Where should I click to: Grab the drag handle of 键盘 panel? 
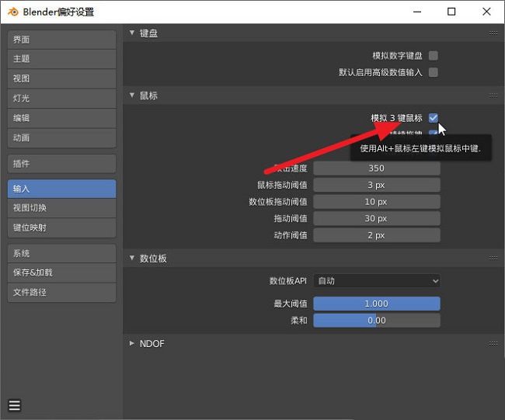pos(493,33)
